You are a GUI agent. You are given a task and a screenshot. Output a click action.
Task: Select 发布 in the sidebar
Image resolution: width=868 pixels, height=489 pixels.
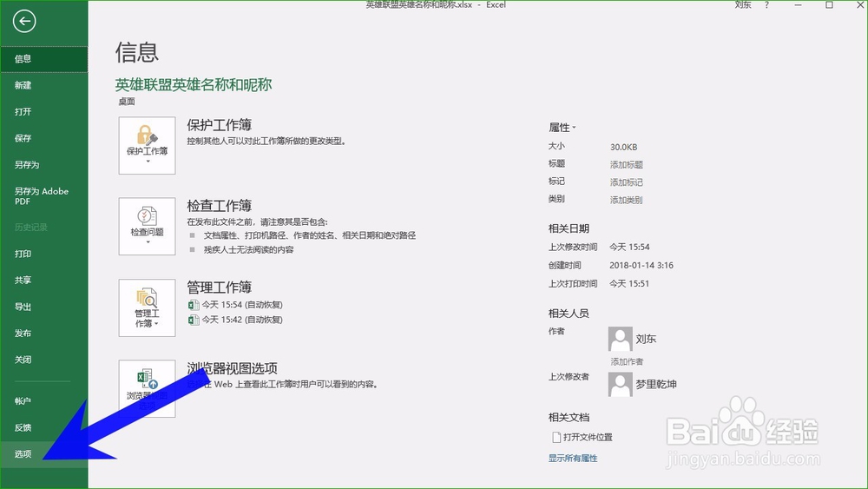point(43,334)
